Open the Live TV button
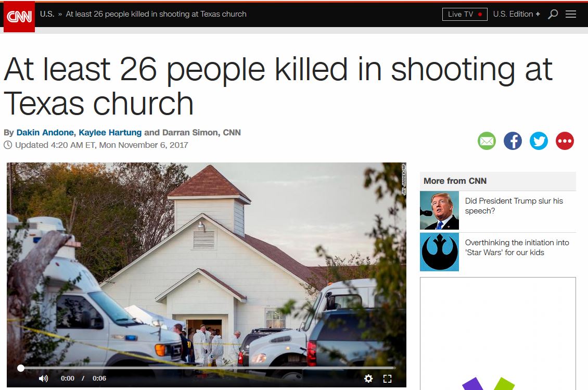Viewport: 588px width, 390px height. (465, 14)
